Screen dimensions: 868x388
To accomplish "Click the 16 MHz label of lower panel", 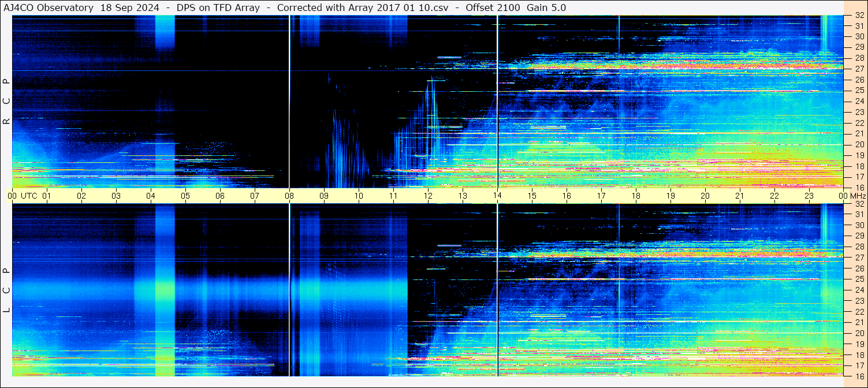I will pos(859,375).
